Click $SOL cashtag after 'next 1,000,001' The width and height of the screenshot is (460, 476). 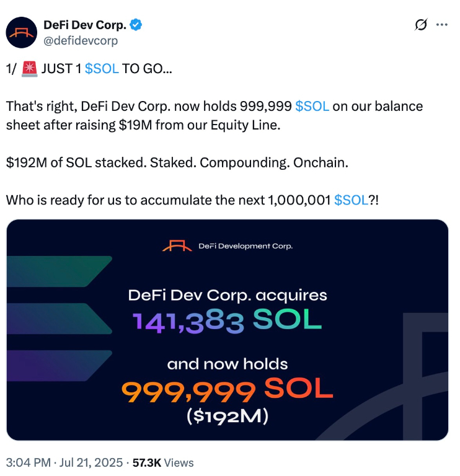click(351, 200)
